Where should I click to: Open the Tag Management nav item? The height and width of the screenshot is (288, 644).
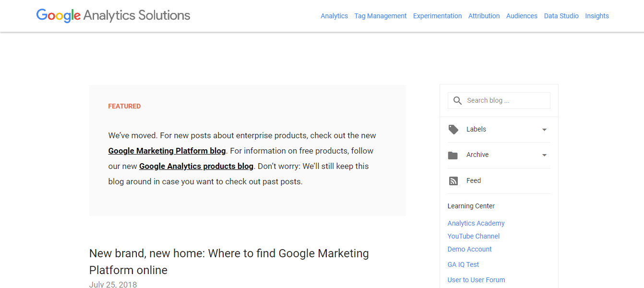pos(381,16)
